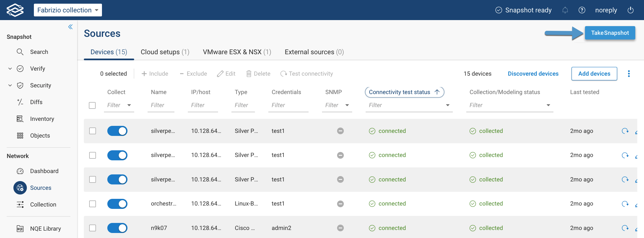
Task: Click the Dashboard gauge icon in sidebar
Action: 20,171
